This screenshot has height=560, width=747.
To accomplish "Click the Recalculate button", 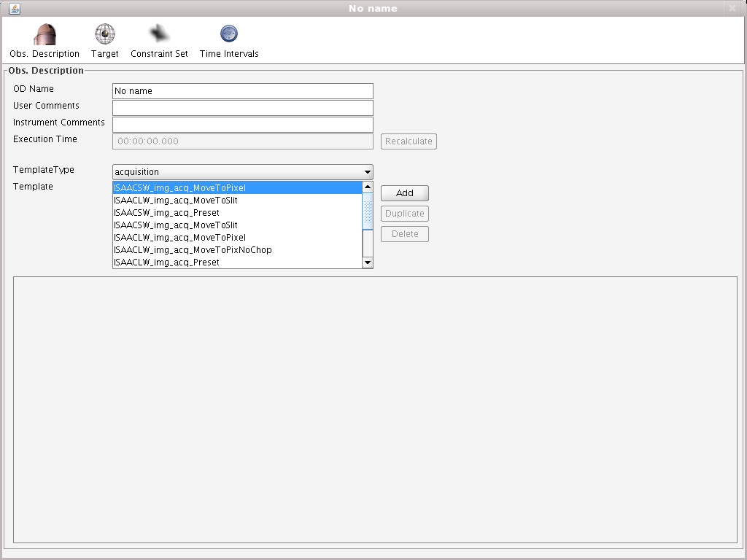I will click(x=409, y=141).
